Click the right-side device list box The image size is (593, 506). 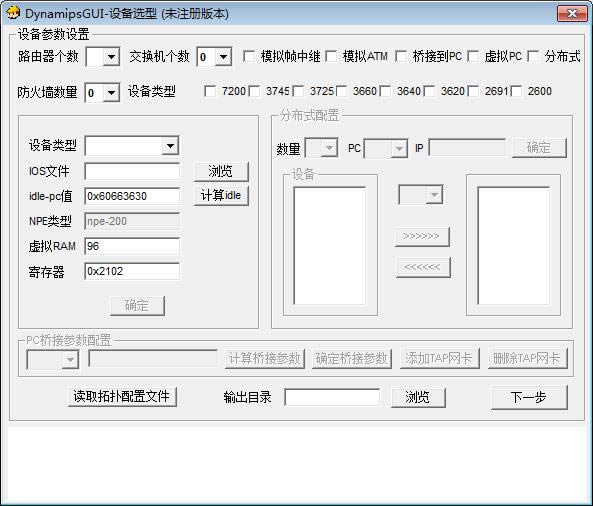coord(514,246)
